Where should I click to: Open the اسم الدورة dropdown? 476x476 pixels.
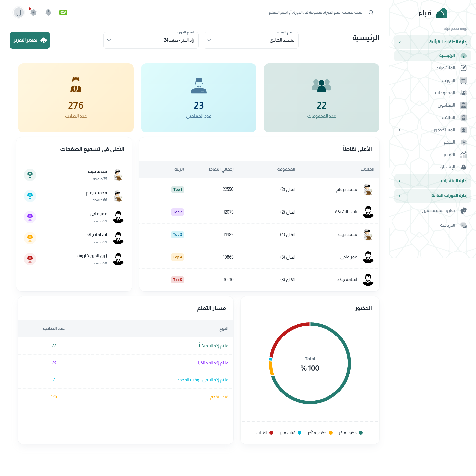click(x=151, y=40)
